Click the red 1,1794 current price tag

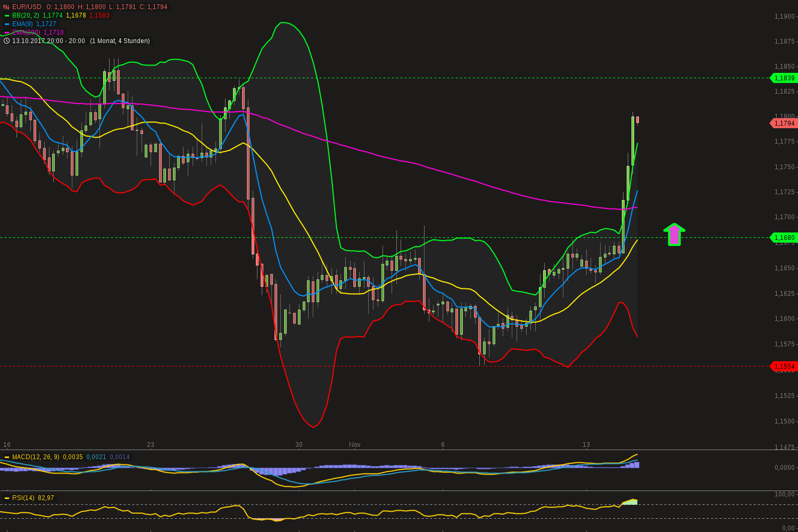point(783,123)
